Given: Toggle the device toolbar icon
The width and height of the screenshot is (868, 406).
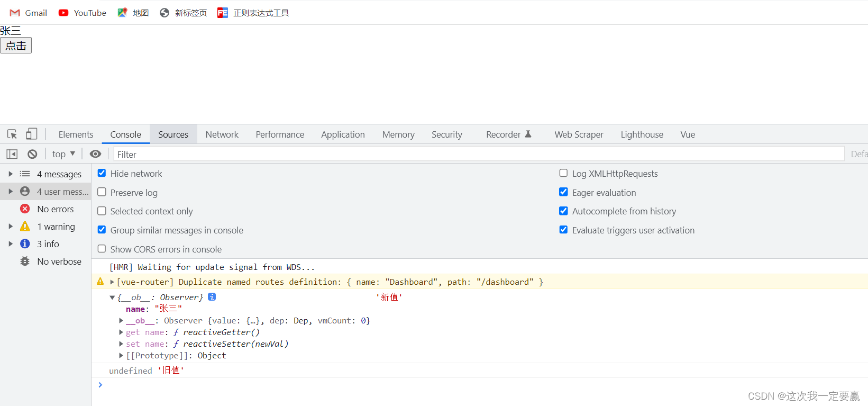Looking at the screenshot, I should tap(32, 134).
